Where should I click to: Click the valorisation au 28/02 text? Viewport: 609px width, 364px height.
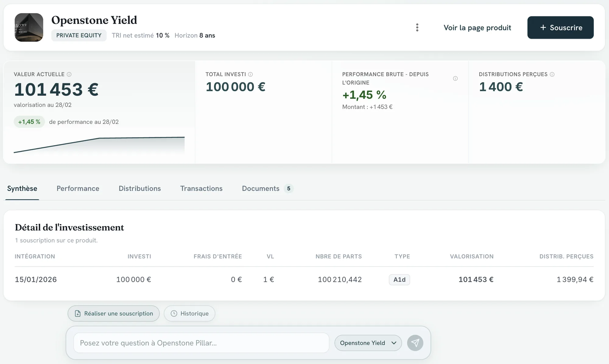[43, 105]
